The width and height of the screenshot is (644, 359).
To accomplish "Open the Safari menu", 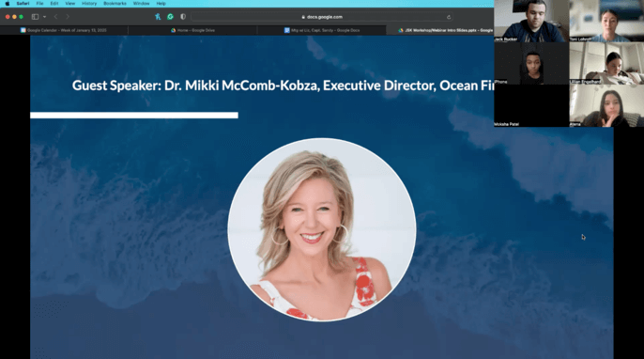I will (23, 4).
